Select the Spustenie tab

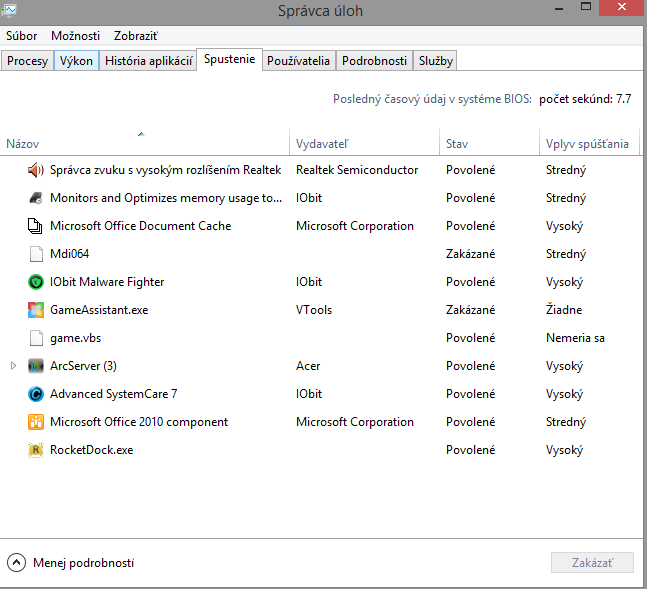(x=229, y=59)
